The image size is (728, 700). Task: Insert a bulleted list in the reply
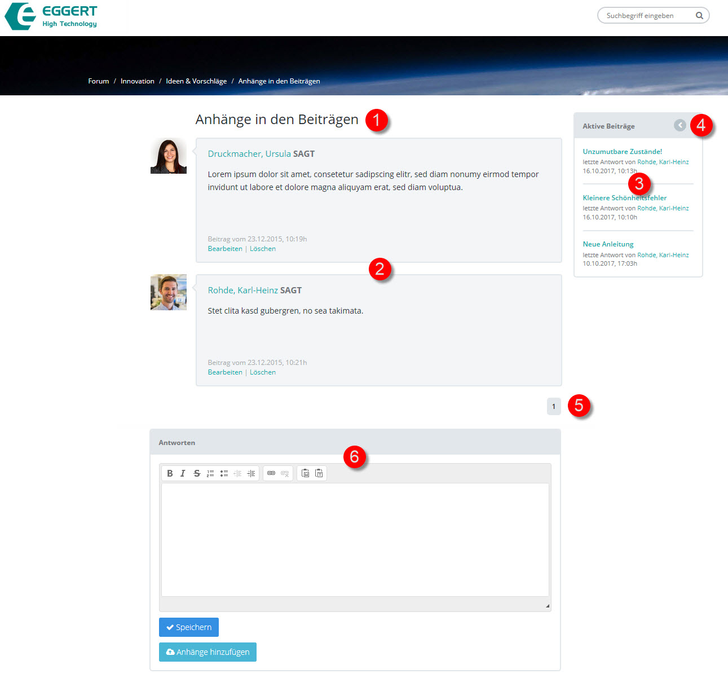coord(224,473)
